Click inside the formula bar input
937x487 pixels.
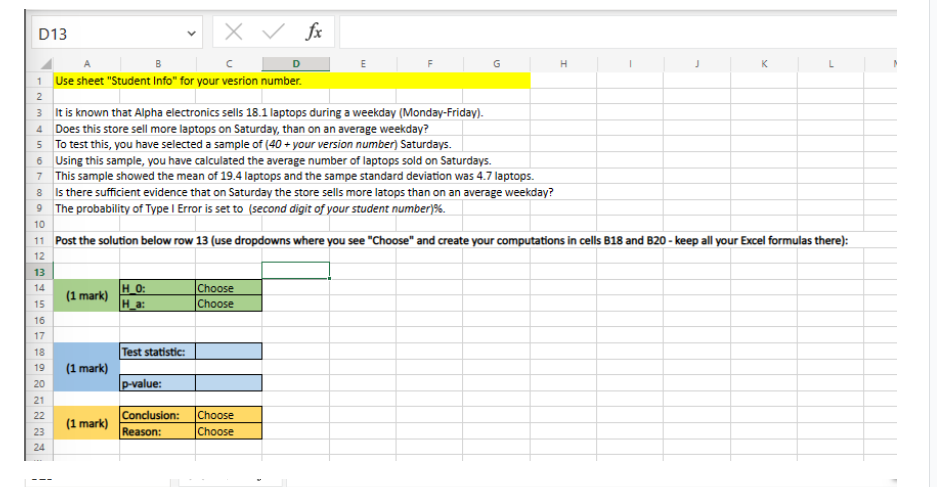coord(618,32)
